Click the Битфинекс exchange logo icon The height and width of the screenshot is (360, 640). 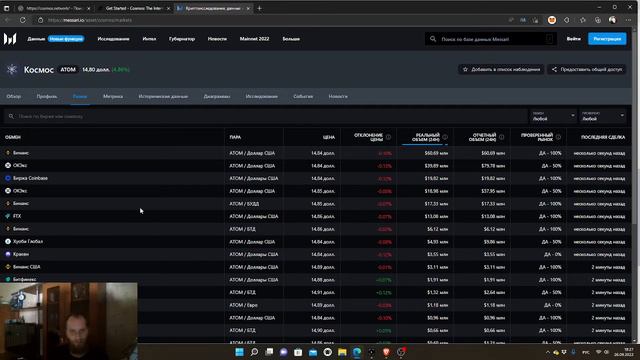tap(8, 280)
